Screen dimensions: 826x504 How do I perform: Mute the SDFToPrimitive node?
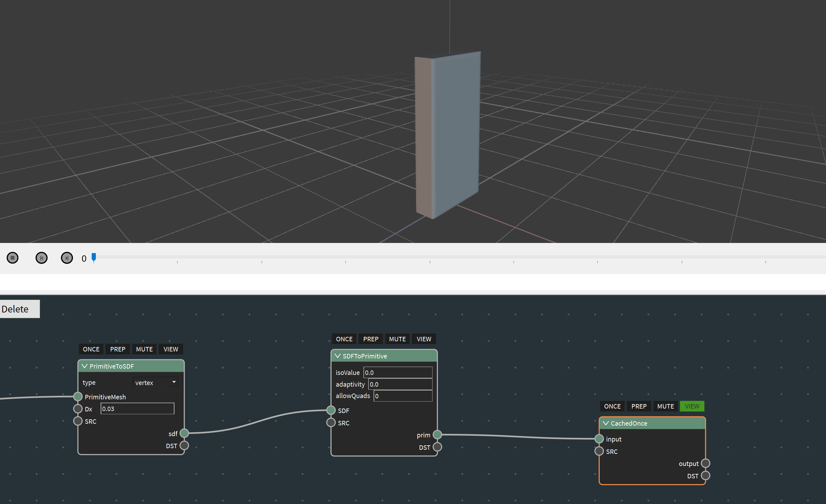[397, 339]
